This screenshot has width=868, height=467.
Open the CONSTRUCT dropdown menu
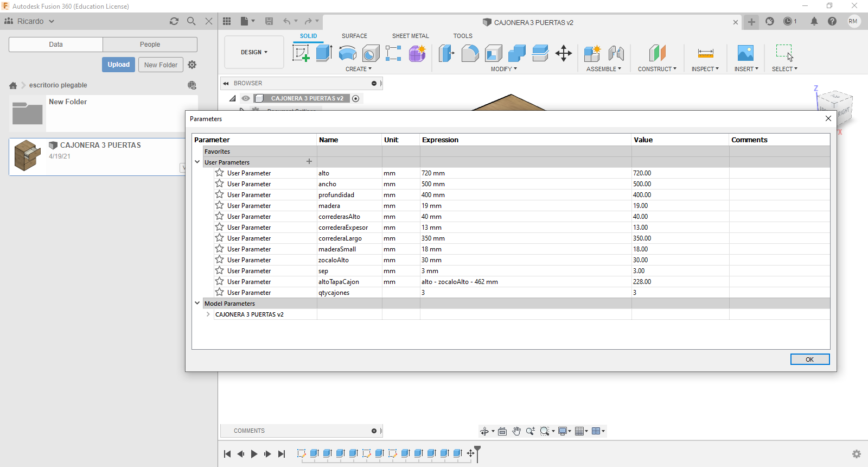click(657, 69)
